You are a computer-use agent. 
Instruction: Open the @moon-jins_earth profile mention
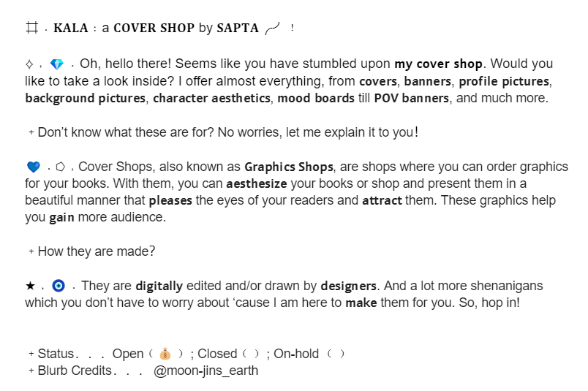(x=206, y=371)
